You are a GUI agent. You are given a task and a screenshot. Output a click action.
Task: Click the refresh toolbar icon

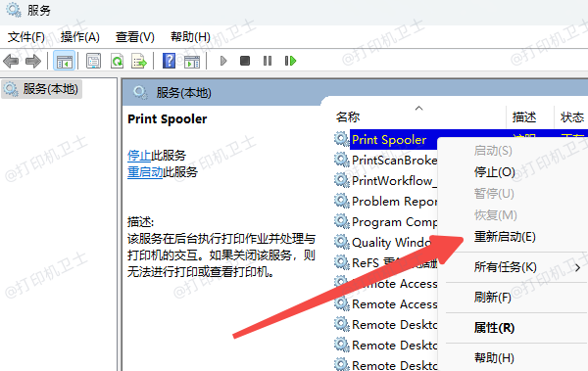point(117,61)
